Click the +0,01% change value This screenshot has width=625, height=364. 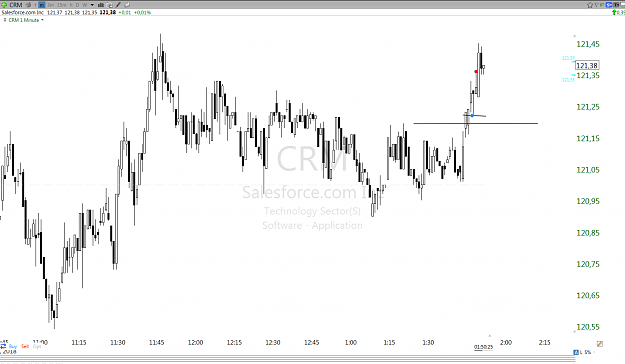[x=142, y=12]
